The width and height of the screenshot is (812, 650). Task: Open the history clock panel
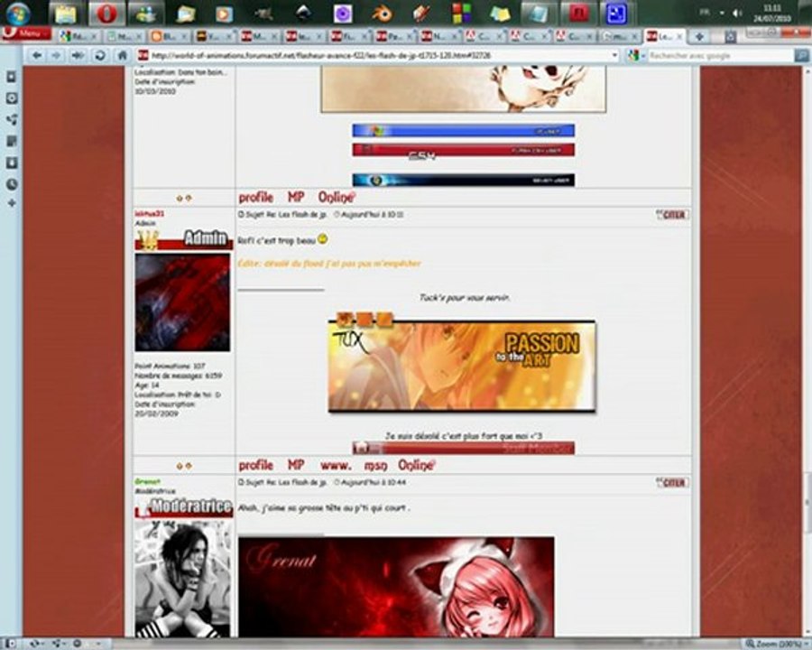pyautogui.click(x=12, y=184)
